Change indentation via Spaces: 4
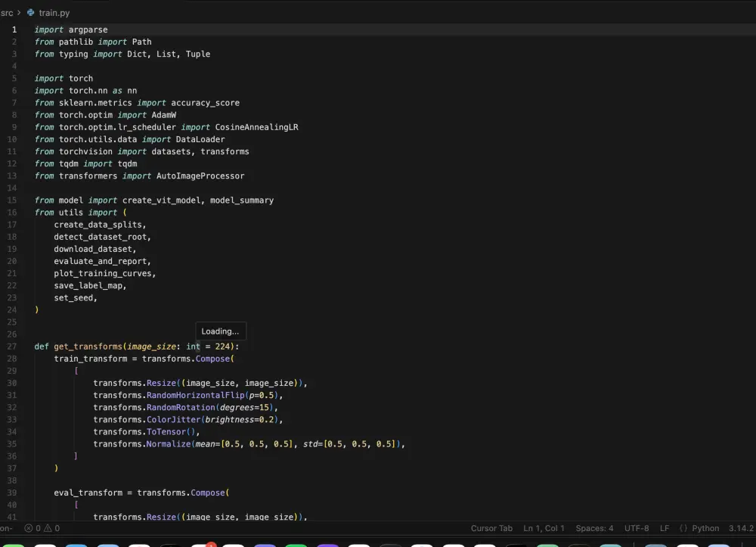This screenshot has height=547, width=756. pyautogui.click(x=594, y=528)
